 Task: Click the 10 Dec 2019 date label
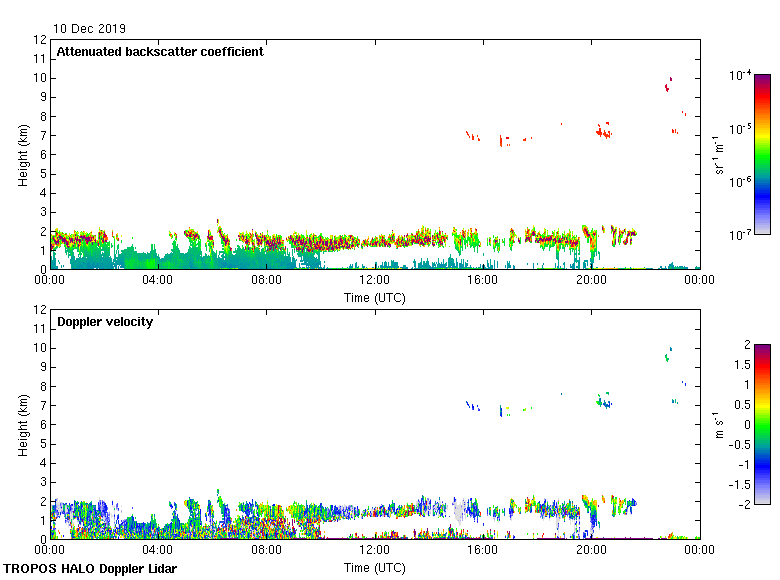(x=90, y=29)
